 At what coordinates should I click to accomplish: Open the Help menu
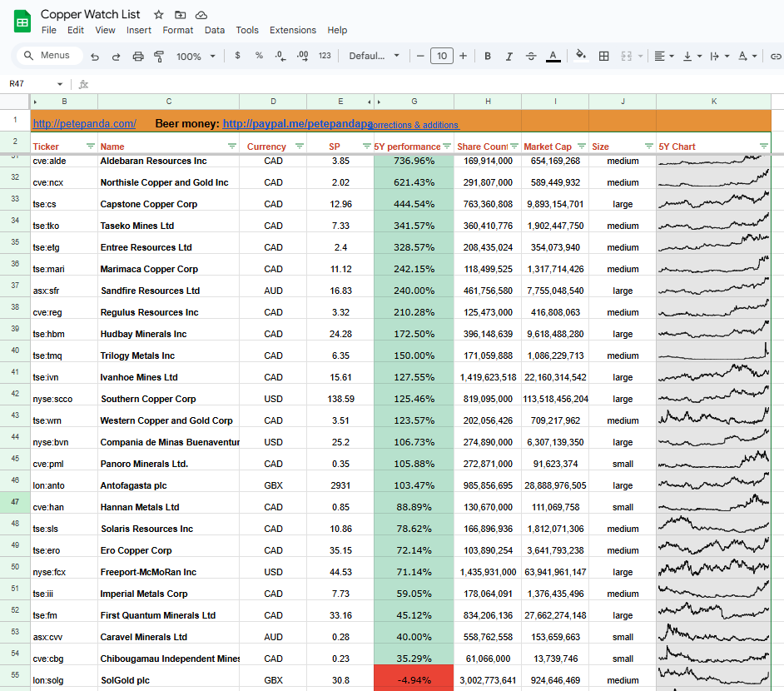[337, 30]
